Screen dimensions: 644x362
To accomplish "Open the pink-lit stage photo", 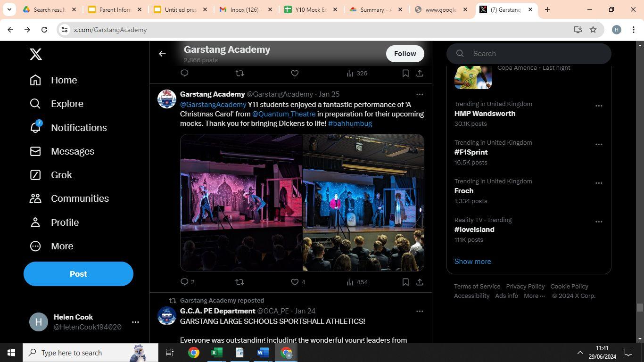I will (x=241, y=203).
